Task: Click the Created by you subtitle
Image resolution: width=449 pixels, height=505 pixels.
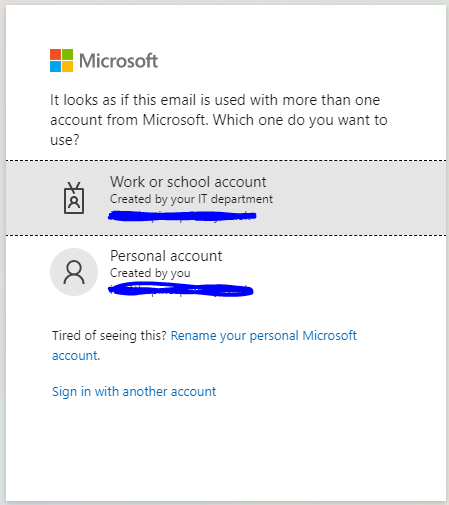Action: click(x=150, y=273)
